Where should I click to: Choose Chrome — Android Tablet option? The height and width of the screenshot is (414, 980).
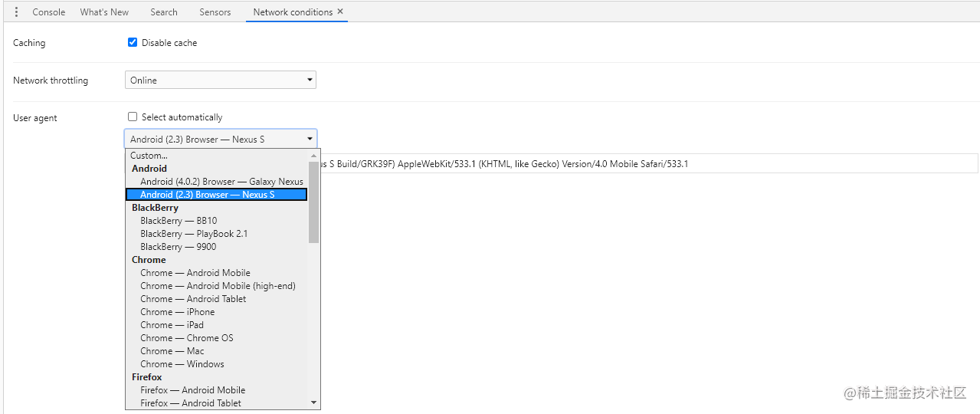tap(217, 299)
